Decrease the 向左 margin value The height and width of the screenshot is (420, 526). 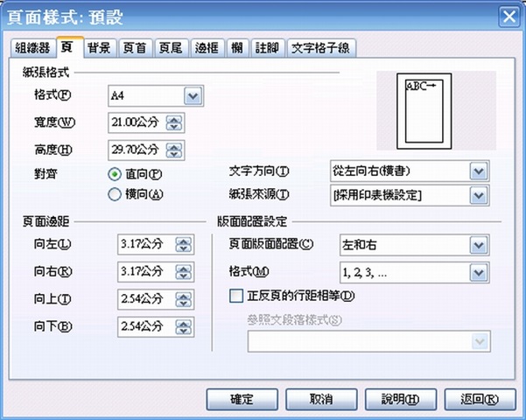(184, 248)
